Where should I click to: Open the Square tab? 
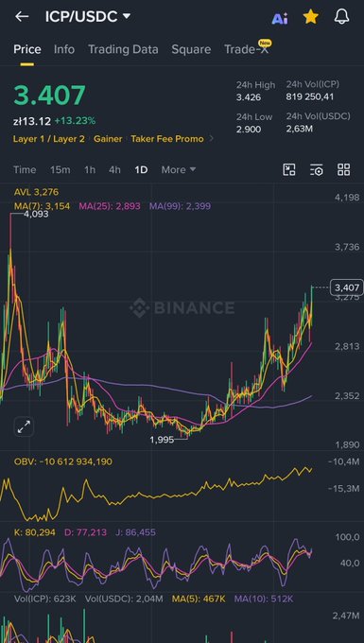(x=191, y=49)
